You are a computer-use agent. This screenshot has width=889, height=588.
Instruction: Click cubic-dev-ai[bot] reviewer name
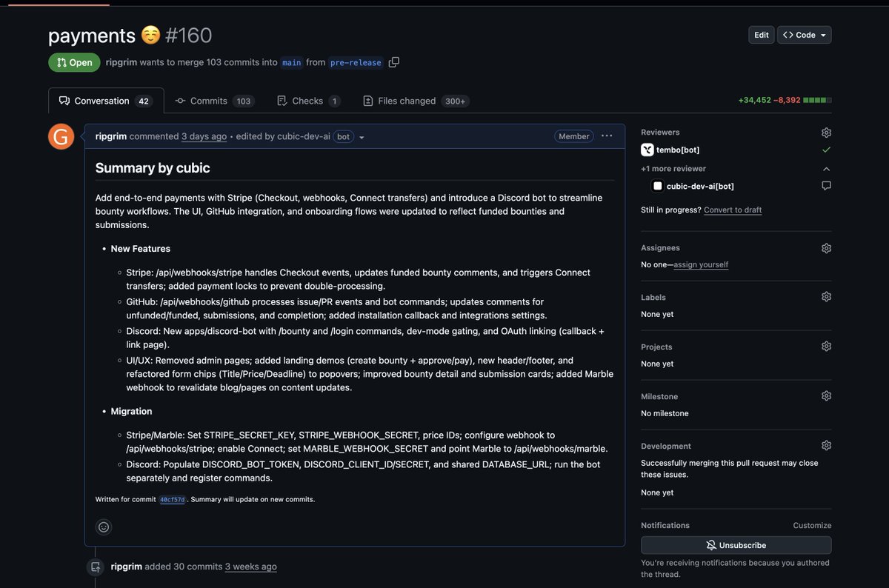700,186
